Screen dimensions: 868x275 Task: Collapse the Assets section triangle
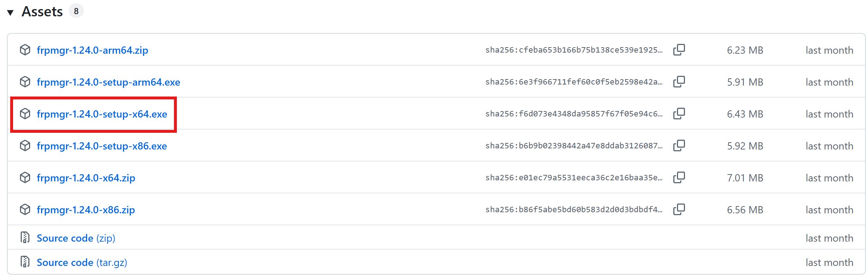(x=11, y=13)
